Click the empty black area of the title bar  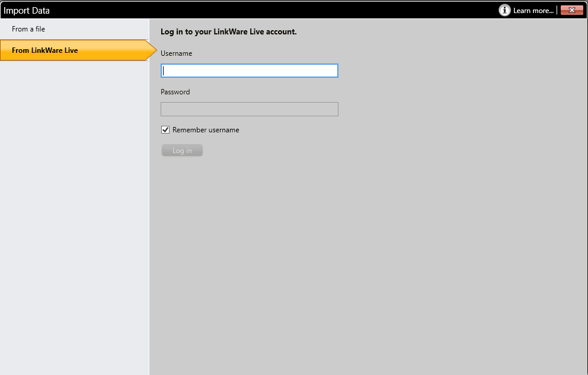pyautogui.click(x=274, y=11)
